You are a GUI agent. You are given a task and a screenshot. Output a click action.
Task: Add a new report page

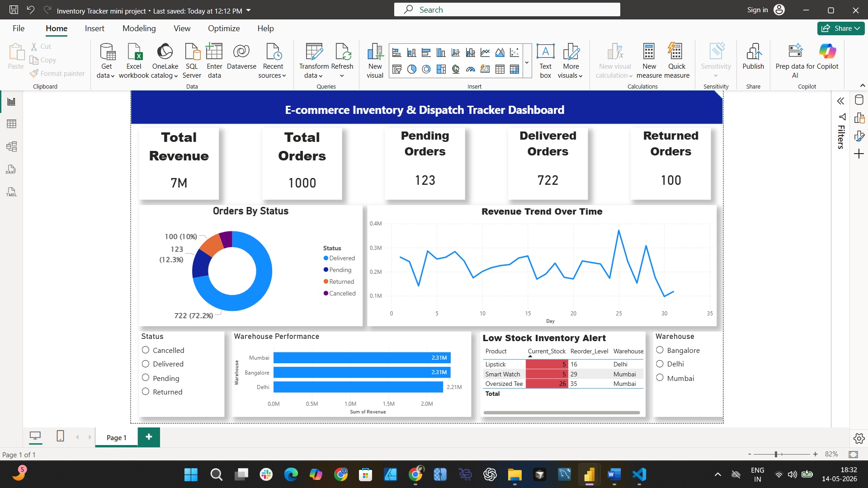pos(149,437)
